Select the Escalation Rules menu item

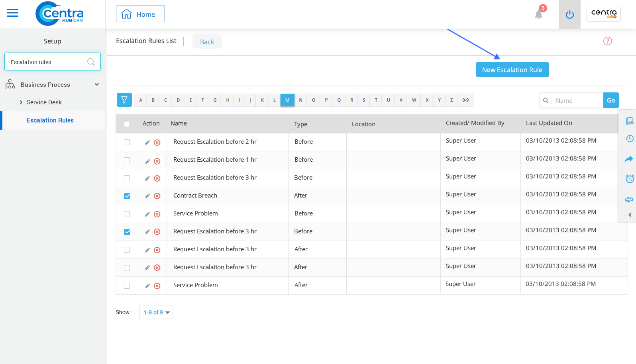(50, 120)
